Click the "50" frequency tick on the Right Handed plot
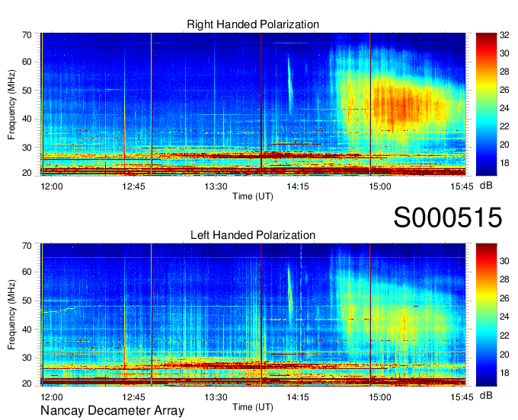 tap(27, 91)
